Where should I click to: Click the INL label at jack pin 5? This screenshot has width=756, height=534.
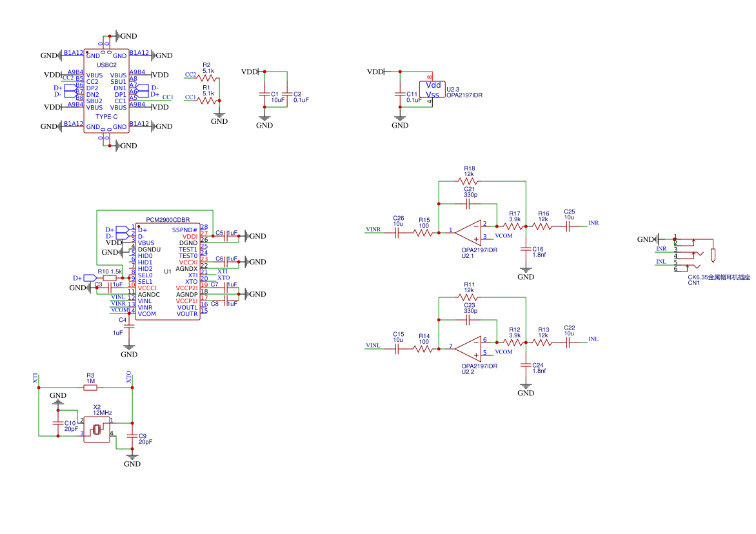pos(661,262)
